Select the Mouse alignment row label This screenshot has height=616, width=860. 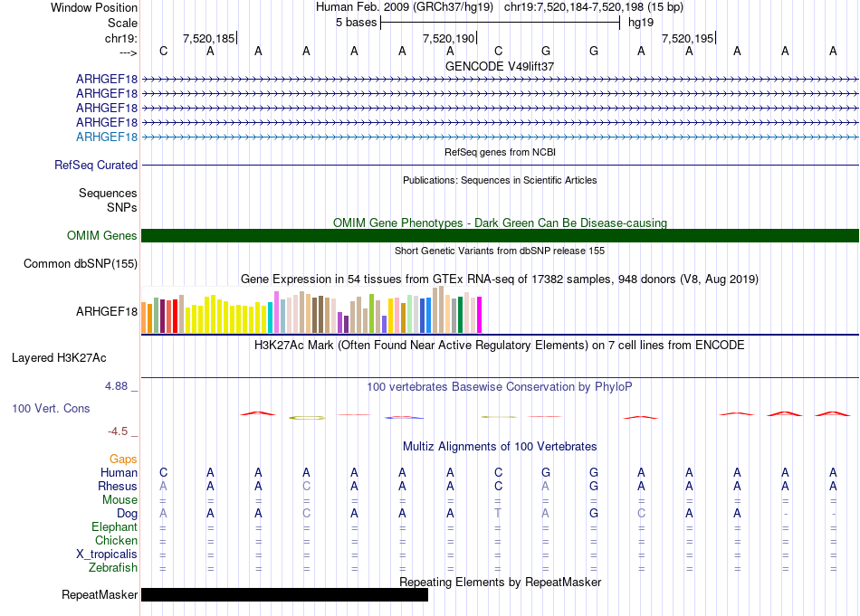point(119,500)
